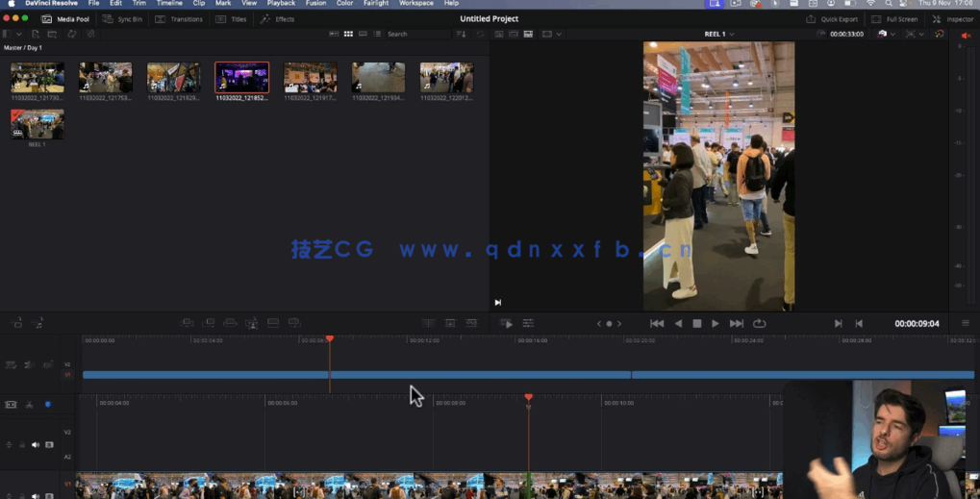Select clip thumbnail 11032022_121934
The height and width of the screenshot is (499, 980).
coord(378,78)
